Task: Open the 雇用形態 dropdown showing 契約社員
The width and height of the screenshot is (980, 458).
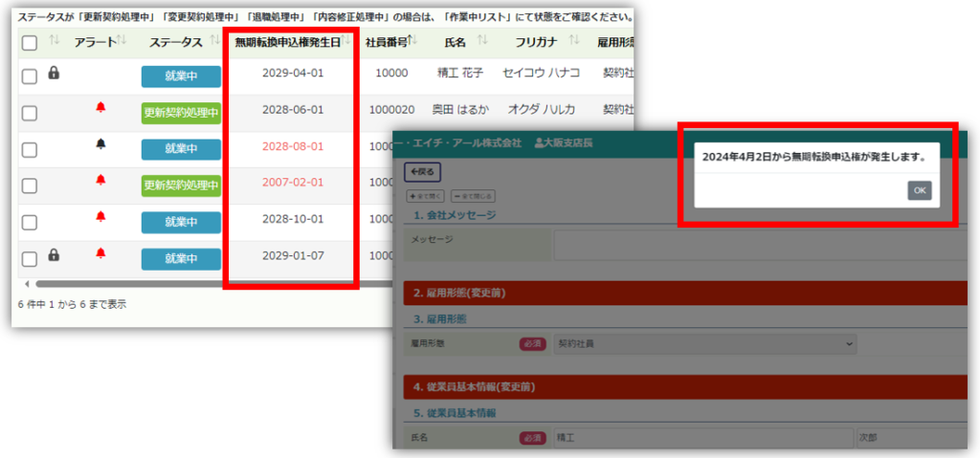Action: (703, 343)
